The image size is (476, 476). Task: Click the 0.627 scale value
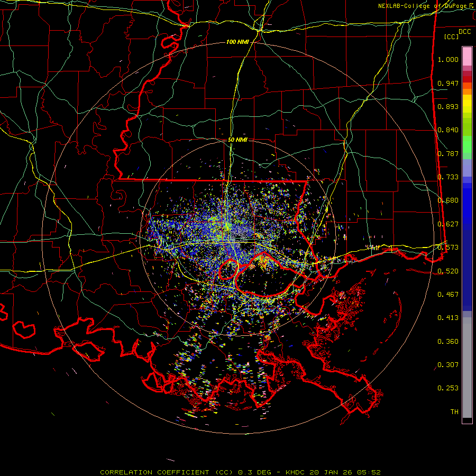[448, 224]
